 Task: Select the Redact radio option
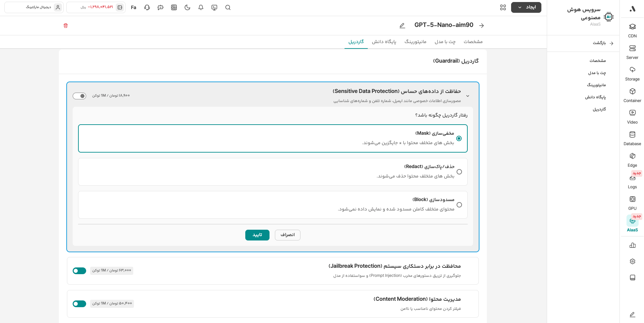459,172
